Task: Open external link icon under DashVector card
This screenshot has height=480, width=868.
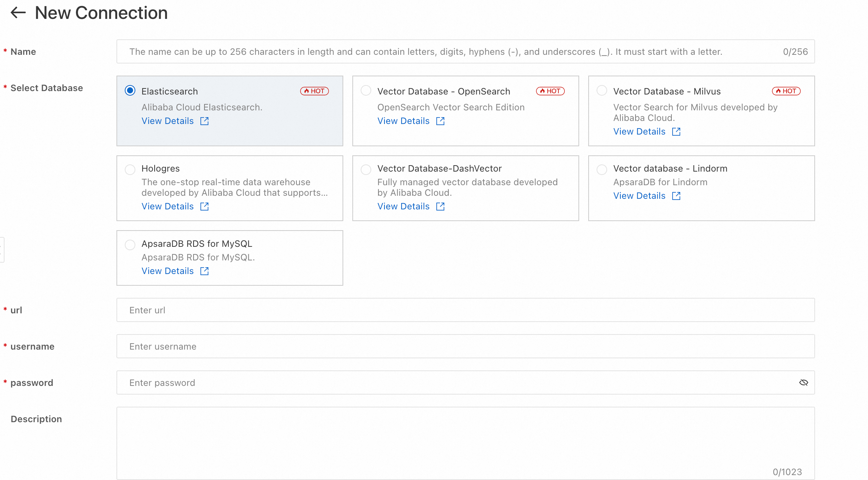Action: [440, 206]
